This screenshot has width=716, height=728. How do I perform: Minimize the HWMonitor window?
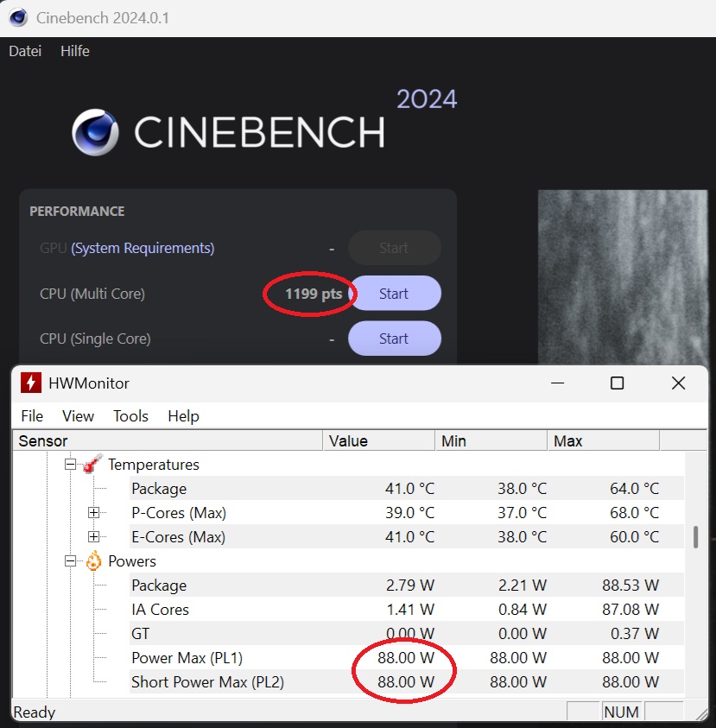pos(557,383)
